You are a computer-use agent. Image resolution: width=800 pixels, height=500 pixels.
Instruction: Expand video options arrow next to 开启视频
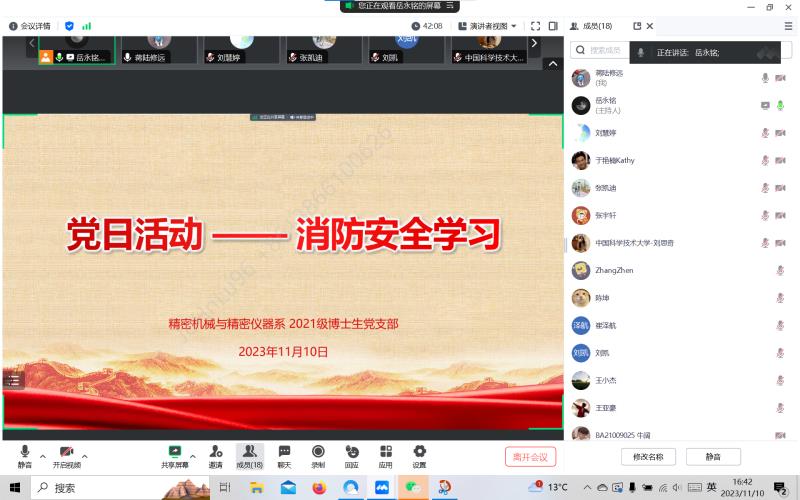coord(85,455)
